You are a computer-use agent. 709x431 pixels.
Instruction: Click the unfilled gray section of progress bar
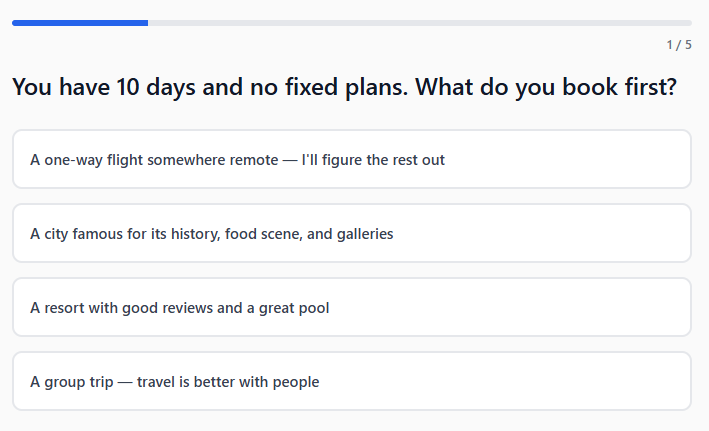420,22
